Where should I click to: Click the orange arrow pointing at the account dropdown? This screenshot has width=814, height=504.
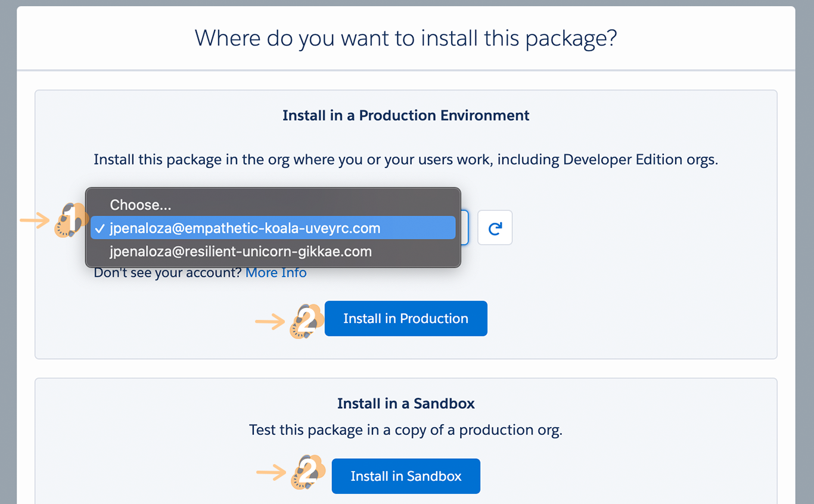pyautogui.click(x=35, y=220)
